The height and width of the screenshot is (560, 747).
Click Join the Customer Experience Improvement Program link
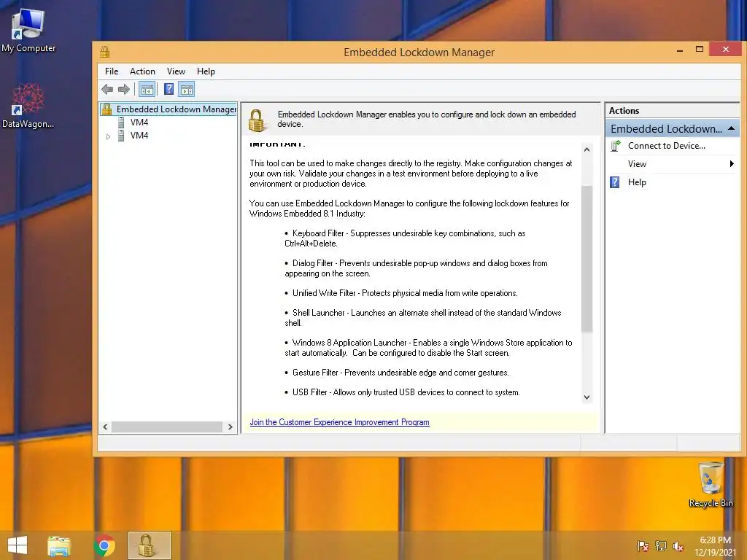340,422
